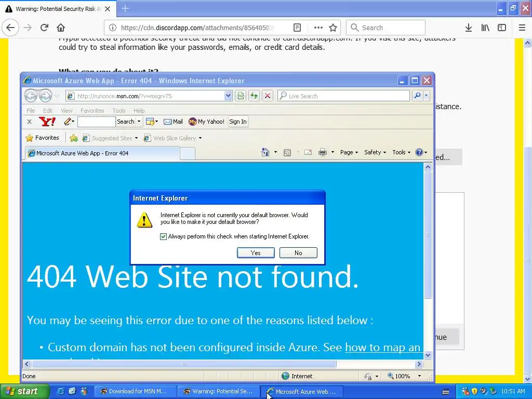Select Microsoft Azure Web App Error 404 tab
The height and width of the screenshot is (399, 532).
102,153
